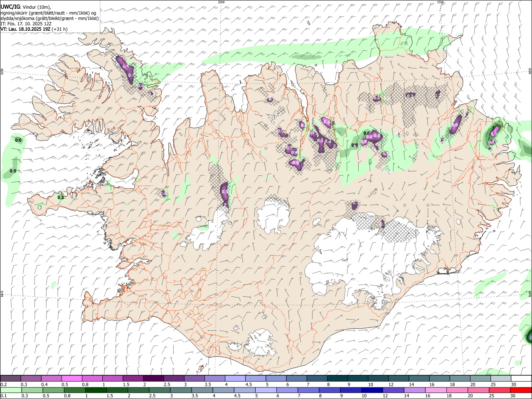Click the "UWC/IG" title text
Screen dimensions: 532x399
(x=10, y=6)
